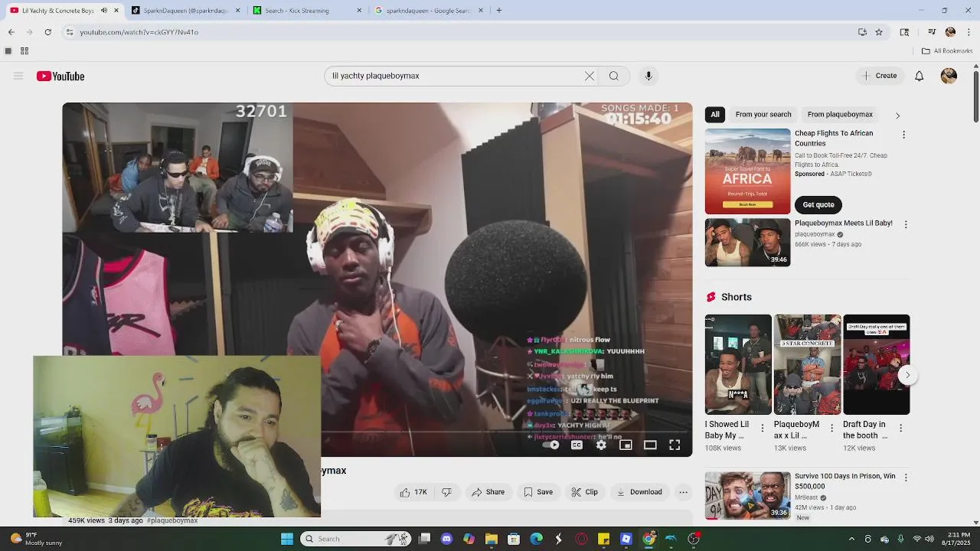This screenshot has height=551, width=980.
Task: Open the All Bookmarks folder
Action: click(947, 51)
